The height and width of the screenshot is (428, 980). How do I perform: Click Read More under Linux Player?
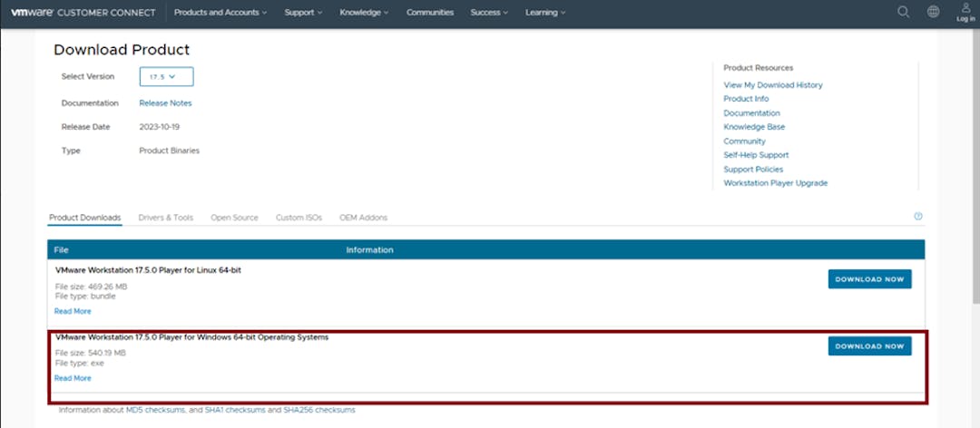pos(73,311)
